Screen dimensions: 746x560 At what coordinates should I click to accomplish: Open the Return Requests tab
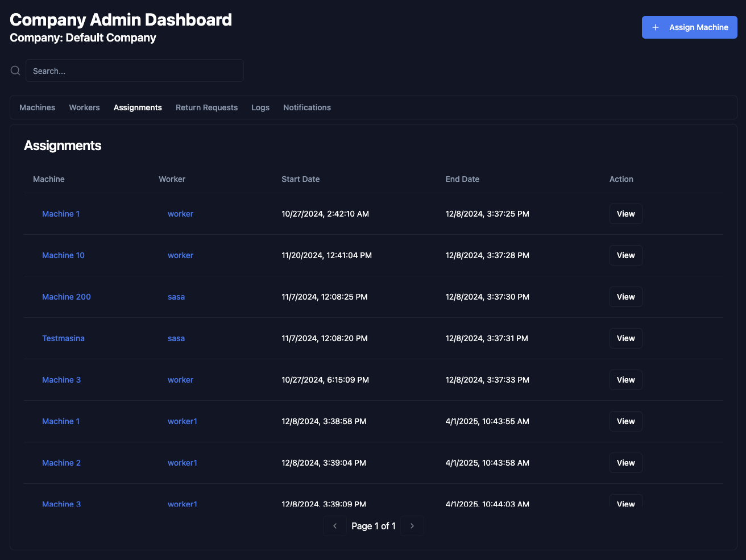[x=206, y=107]
